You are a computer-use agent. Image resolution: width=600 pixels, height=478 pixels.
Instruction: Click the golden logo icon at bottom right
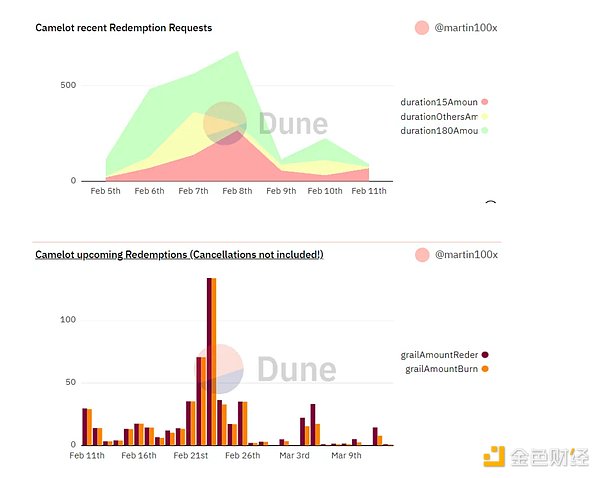pyautogui.click(x=494, y=457)
